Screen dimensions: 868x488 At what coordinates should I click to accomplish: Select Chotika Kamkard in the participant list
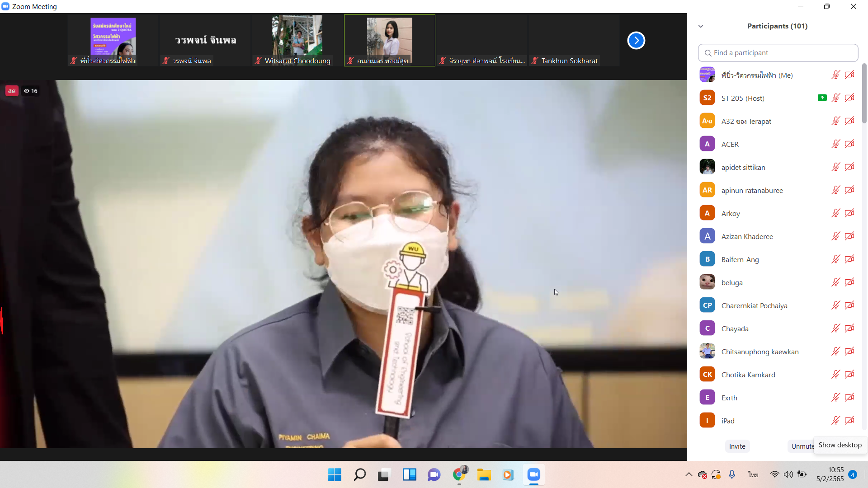(x=748, y=375)
